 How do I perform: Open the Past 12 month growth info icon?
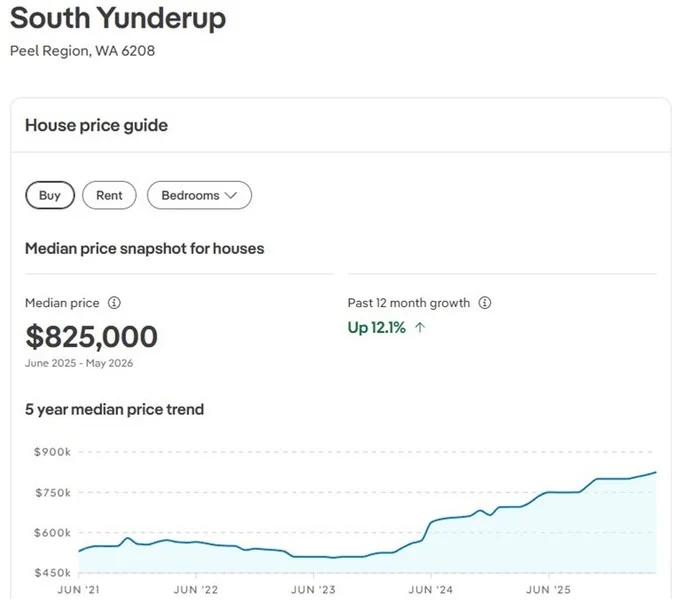pos(484,302)
